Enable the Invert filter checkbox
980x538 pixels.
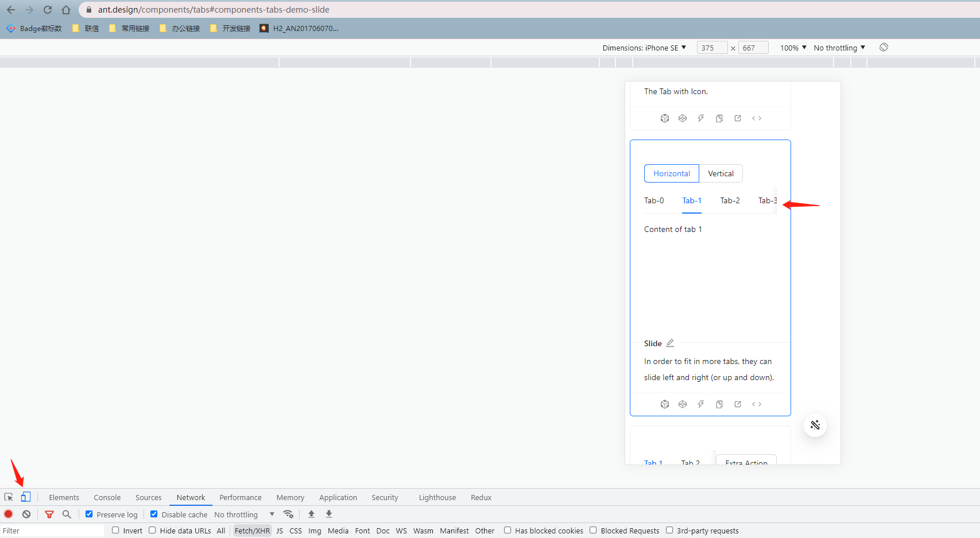click(x=115, y=530)
